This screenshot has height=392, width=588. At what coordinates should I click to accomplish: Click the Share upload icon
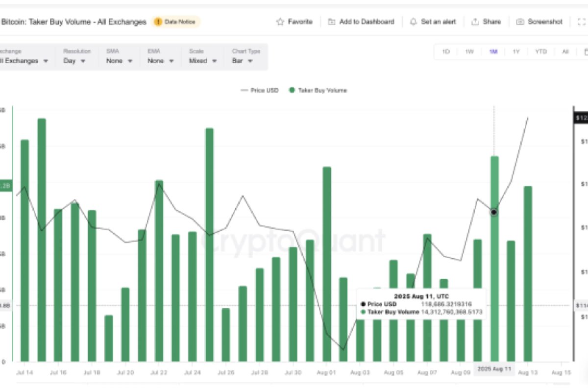[x=475, y=22]
